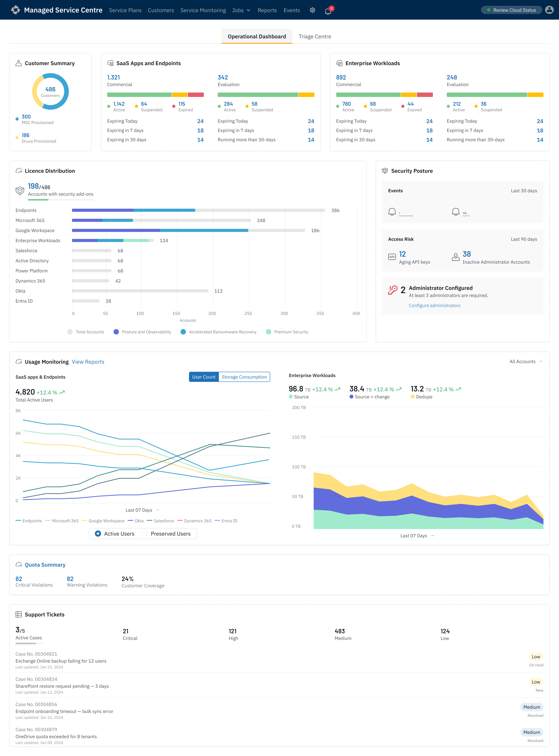Open Last 07 Days dropdown under Enterprise Workloads chart
Screen dimensions: 559x756
[417, 536]
